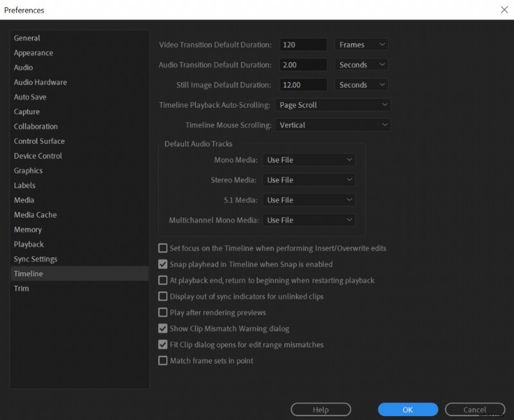
Task: Open the Video Transition duration units dropdown
Action: click(x=361, y=44)
